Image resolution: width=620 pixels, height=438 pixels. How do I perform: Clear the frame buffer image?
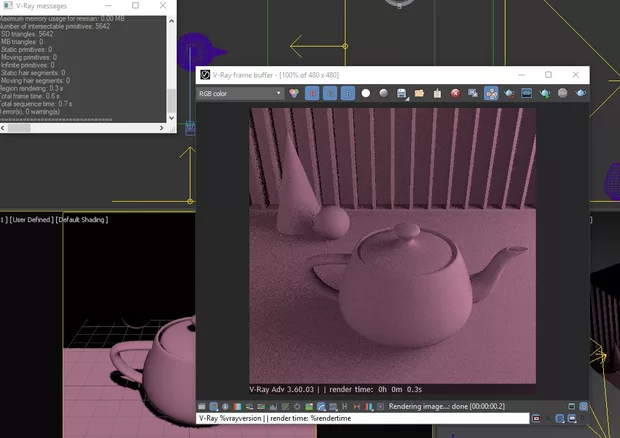click(438, 93)
